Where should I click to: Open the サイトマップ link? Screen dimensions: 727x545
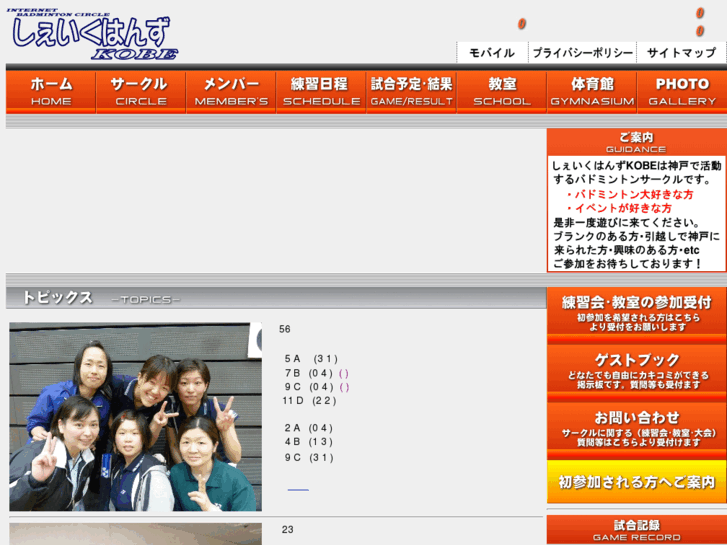click(681, 52)
